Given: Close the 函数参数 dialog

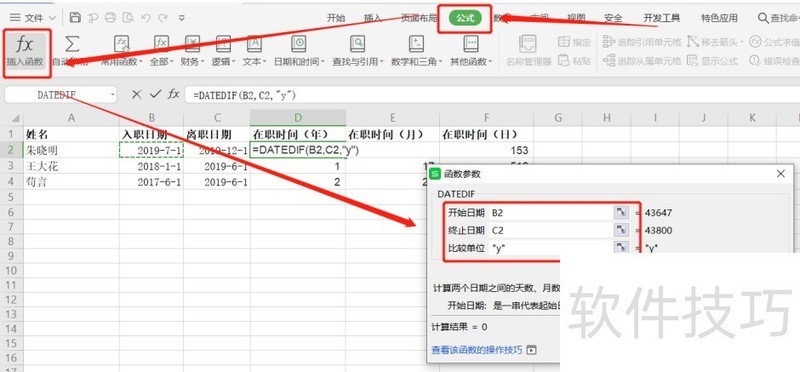Looking at the screenshot, I should pyautogui.click(x=780, y=174).
